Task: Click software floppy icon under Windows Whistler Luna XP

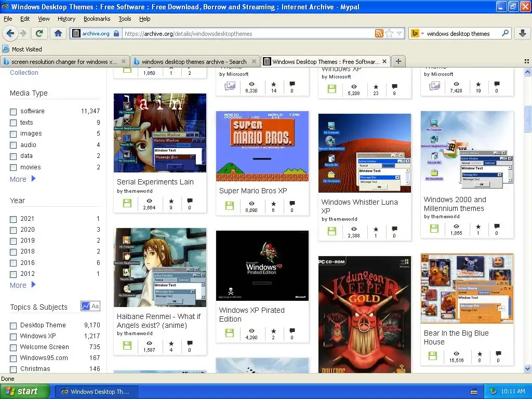Action: click(332, 231)
